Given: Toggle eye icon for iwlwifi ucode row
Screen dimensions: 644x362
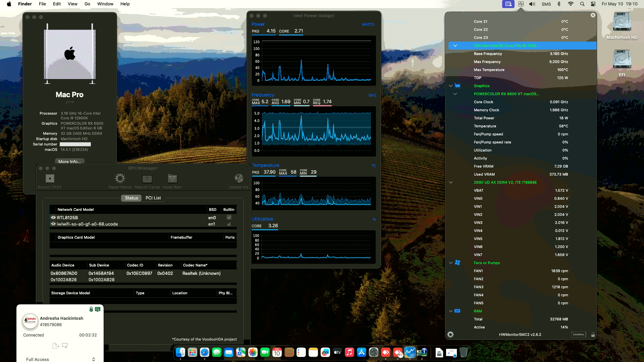Looking at the screenshot, I should click(53, 224).
